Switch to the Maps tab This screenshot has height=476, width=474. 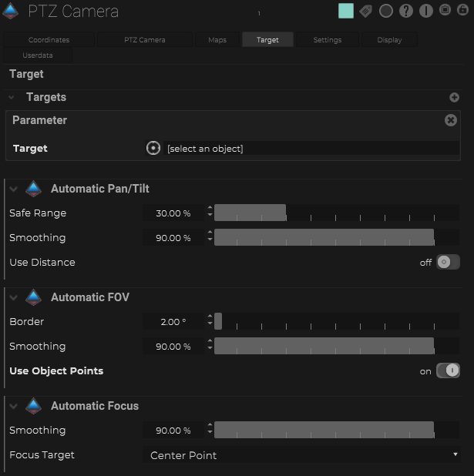coord(217,39)
